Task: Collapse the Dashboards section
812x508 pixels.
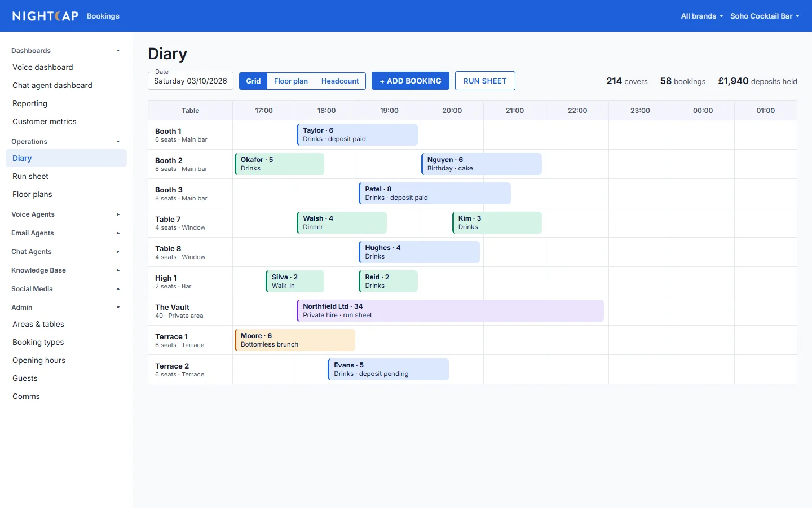Action: click(66, 51)
